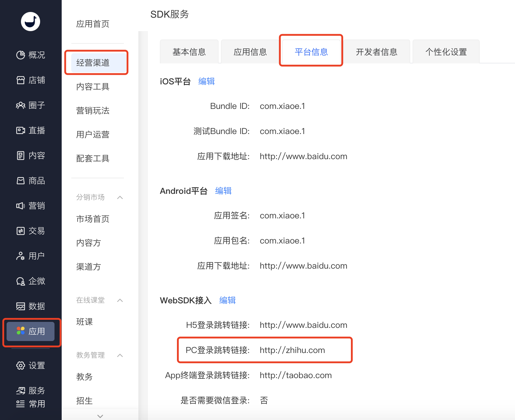Edit the iOS平台 settings
515x420 pixels.
(x=206, y=81)
